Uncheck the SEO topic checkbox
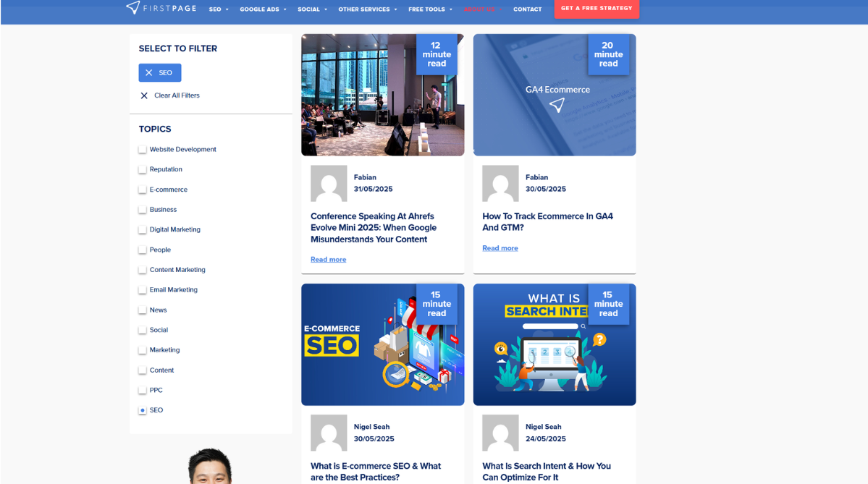Viewport: 868px width, 484px height. coord(143,410)
